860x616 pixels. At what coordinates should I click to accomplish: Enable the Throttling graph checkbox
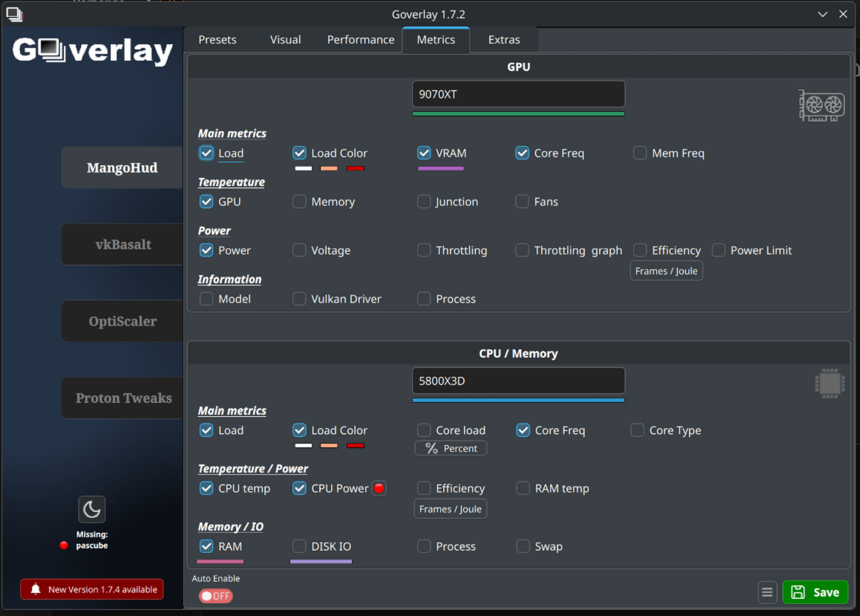(x=522, y=250)
